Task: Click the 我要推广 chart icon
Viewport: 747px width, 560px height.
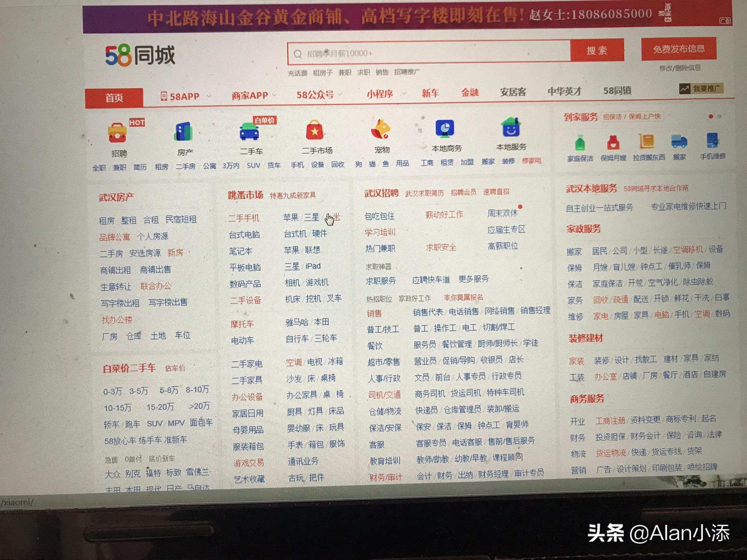Action: [685, 89]
